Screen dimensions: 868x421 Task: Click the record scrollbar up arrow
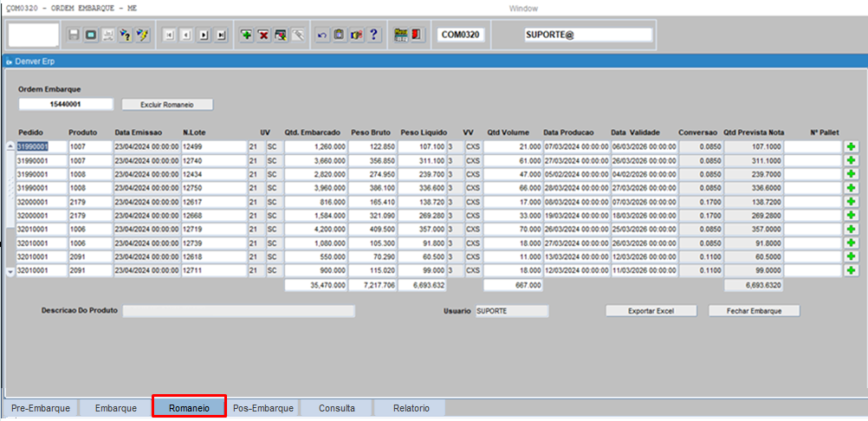10,146
